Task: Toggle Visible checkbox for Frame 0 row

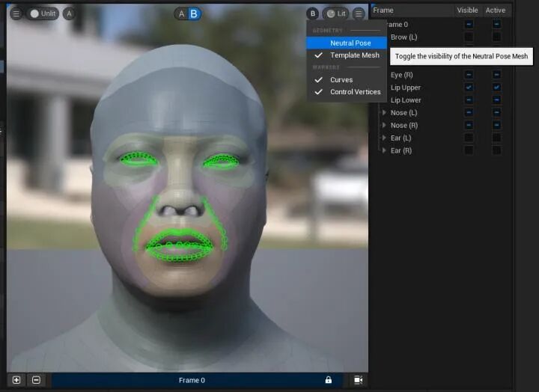Action: (469, 24)
